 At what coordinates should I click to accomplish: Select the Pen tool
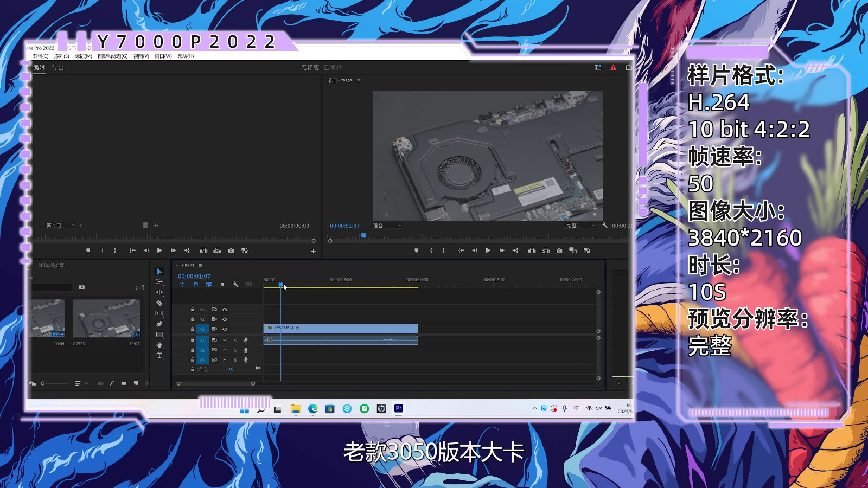point(159,324)
